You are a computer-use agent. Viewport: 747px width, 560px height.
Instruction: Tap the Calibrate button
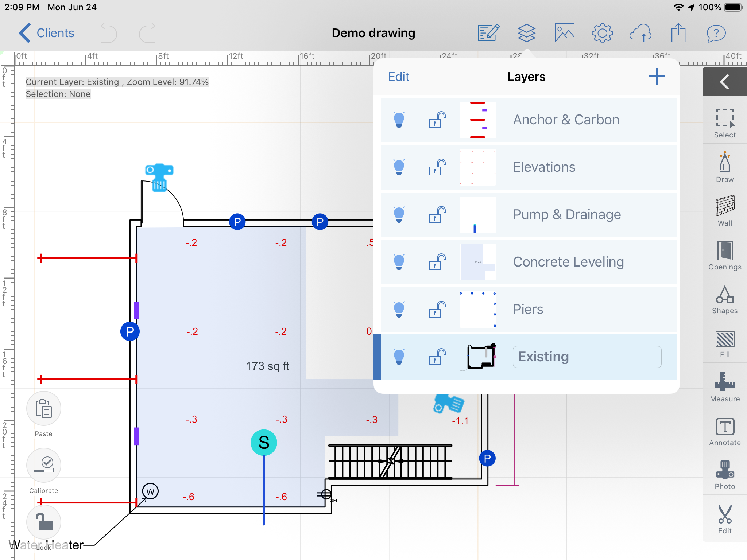coord(44,466)
